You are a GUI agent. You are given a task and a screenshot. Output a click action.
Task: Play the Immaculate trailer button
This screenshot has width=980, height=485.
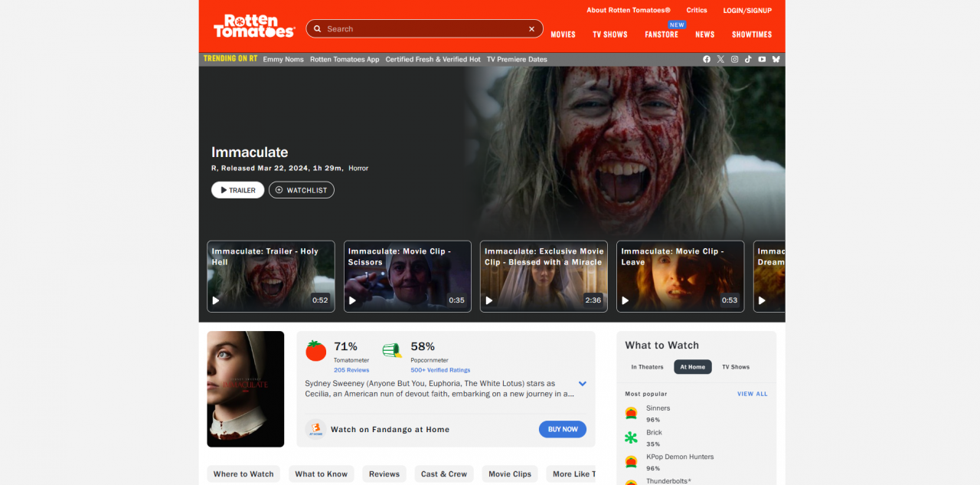click(x=238, y=190)
